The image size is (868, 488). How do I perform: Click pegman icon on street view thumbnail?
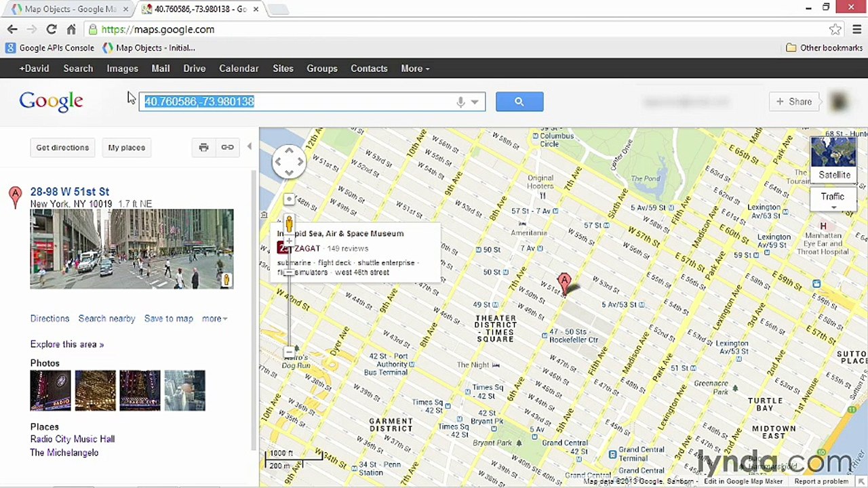tap(226, 280)
